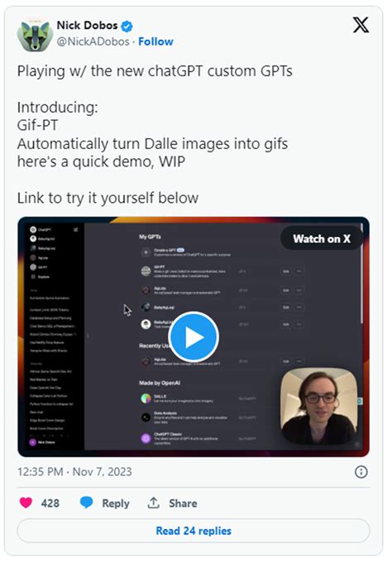Image resolution: width=392 pixels, height=563 pixels.
Task: Open the Nick Dobos display name
Action: pos(87,26)
